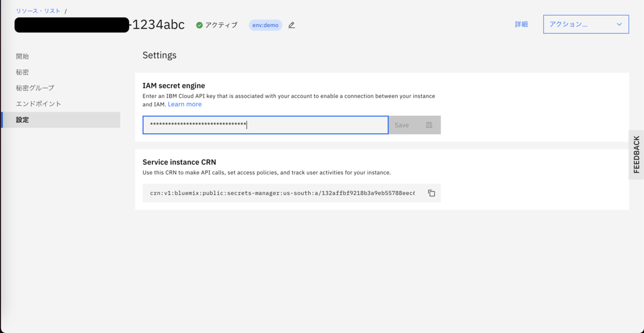Focus the IAM API key input field
Screen dimensions: 644x333
click(x=265, y=125)
